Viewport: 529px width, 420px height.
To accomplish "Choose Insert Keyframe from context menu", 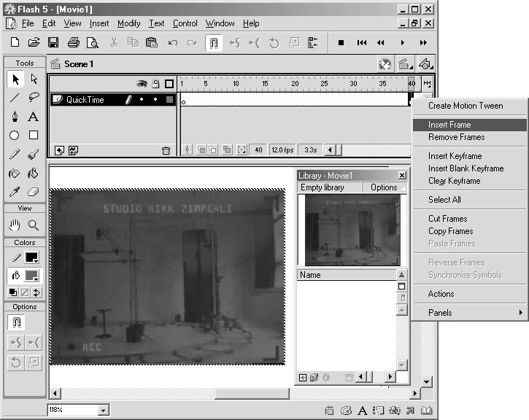I will coord(469,156).
